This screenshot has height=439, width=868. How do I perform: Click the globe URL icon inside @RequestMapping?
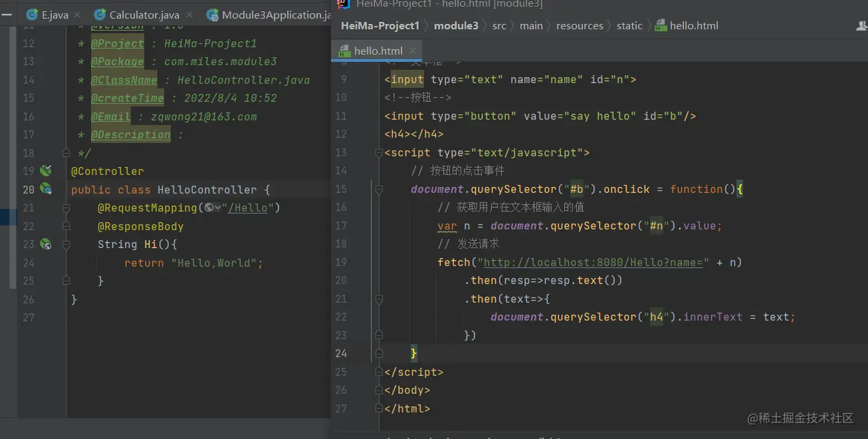click(209, 208)
